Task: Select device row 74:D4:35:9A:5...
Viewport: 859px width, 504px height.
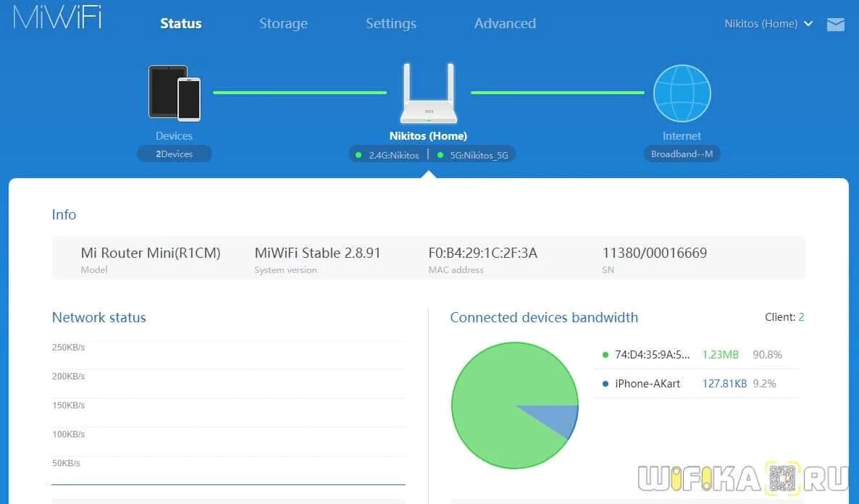Action: tap(696, 354)
